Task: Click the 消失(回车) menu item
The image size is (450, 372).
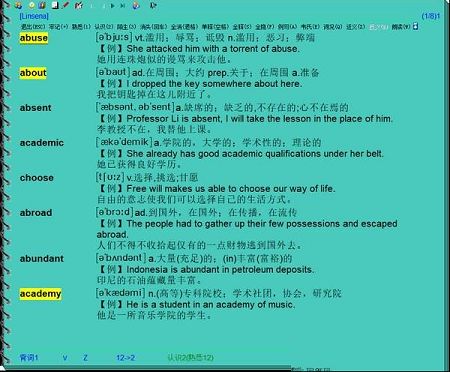Action: tap(153, 27)
